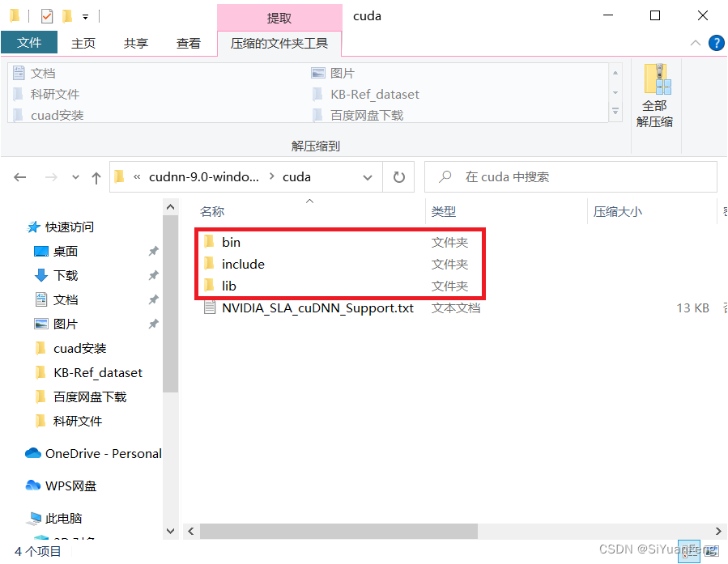Viewport: 728px width, 564px height.
Task: Go up one folder level arrow
Action: [96, 177]
